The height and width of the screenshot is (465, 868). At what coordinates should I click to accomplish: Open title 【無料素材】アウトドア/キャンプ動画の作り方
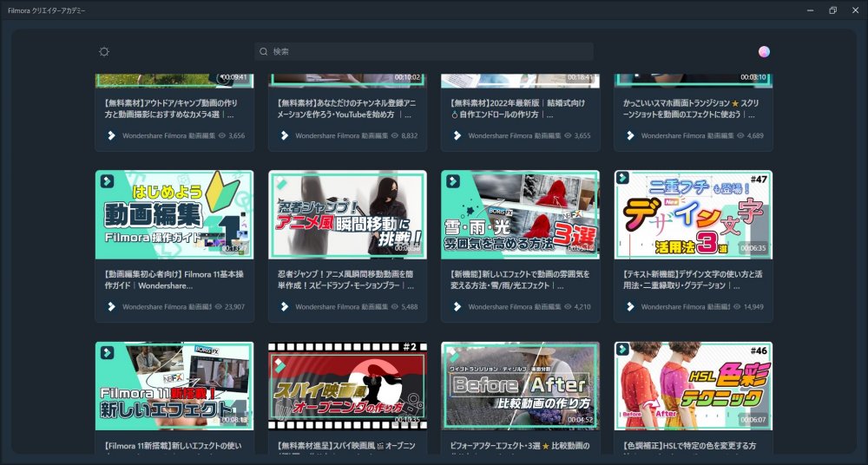tap(170, 109)
